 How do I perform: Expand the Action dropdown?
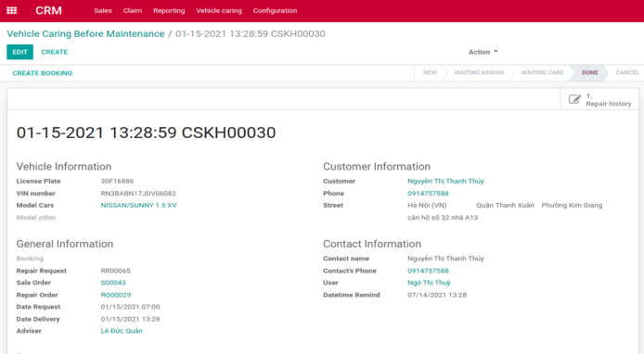pyautogui.click(x=483, y=52)
